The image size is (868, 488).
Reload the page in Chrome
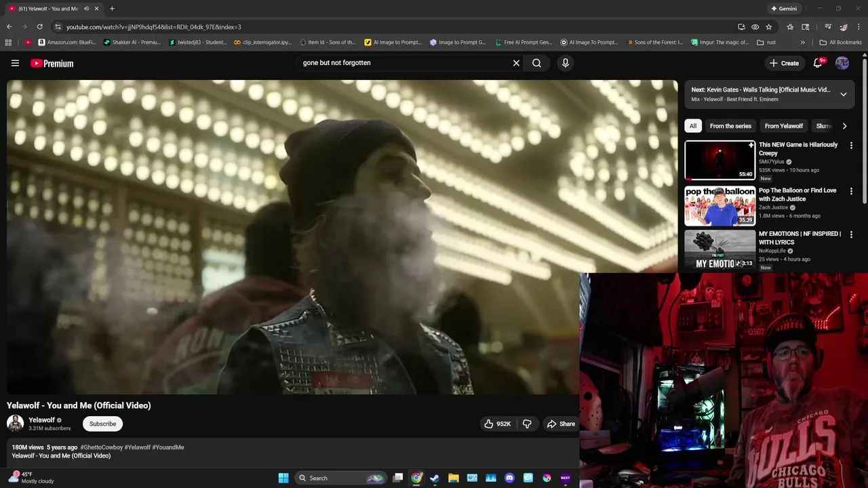[40, 26]
